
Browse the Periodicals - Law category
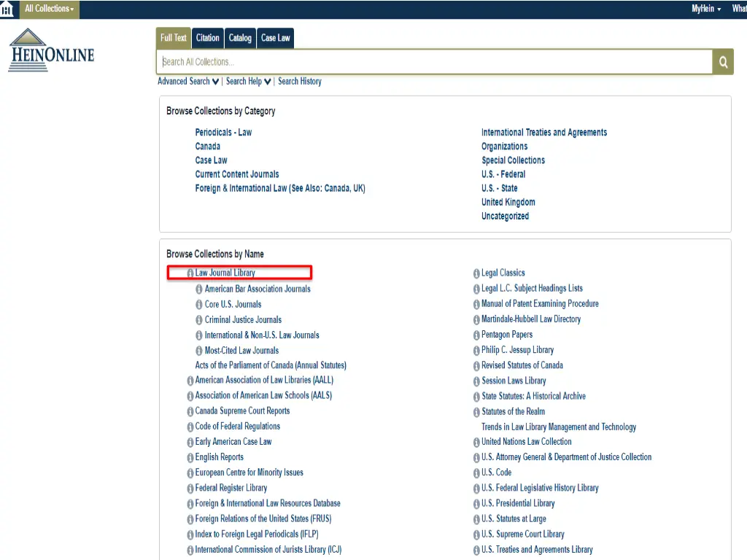[223, 133]
